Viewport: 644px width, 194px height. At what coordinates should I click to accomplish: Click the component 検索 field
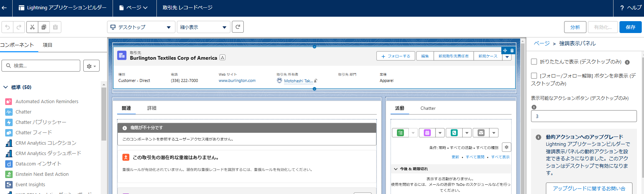(x=41, y=66)
